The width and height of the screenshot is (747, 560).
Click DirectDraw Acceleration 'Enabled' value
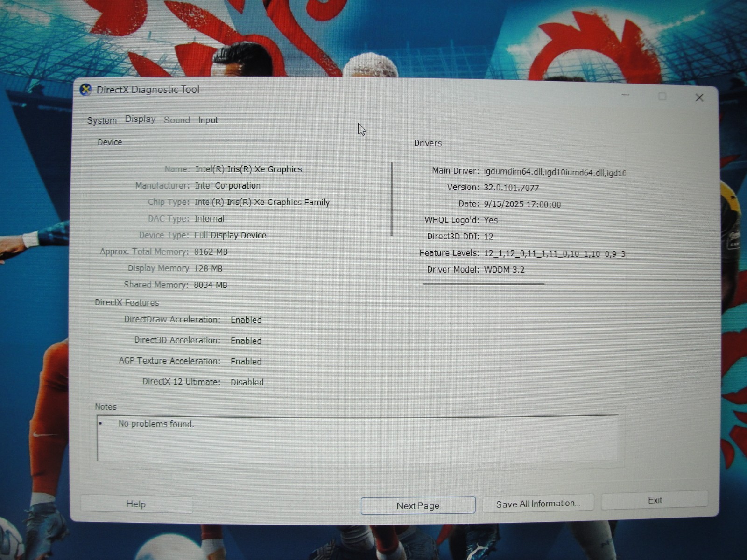(246, 320)
